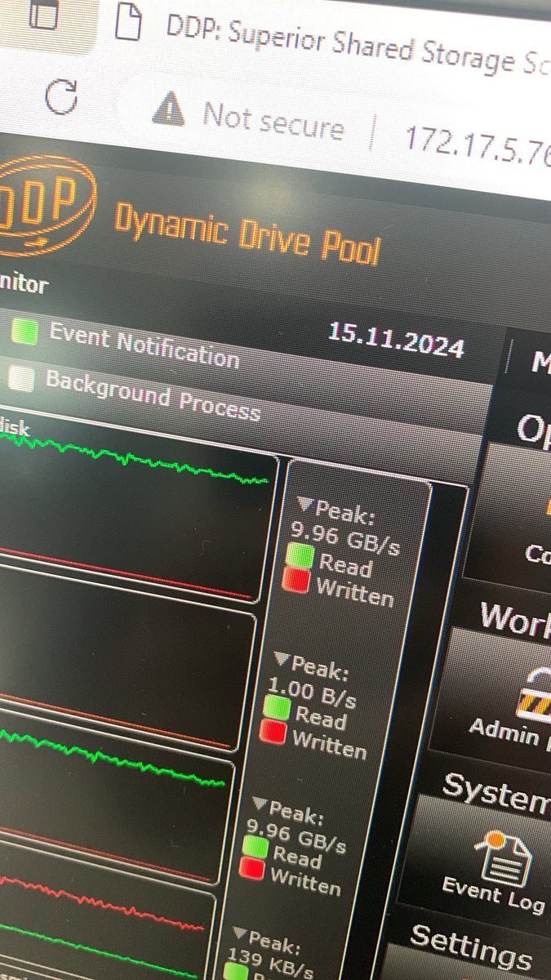
Task: Click the green swatch under 139 KB/s
Action: coord(236,972)
